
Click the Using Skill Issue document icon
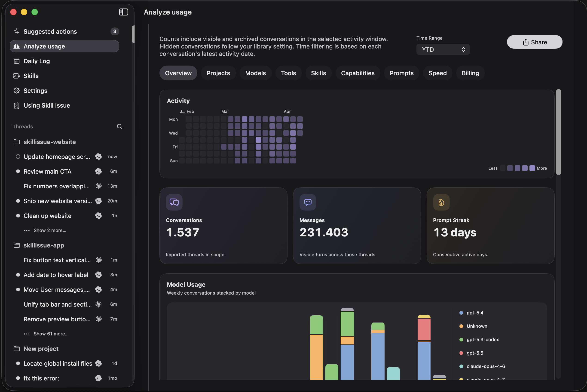[16, 105]
